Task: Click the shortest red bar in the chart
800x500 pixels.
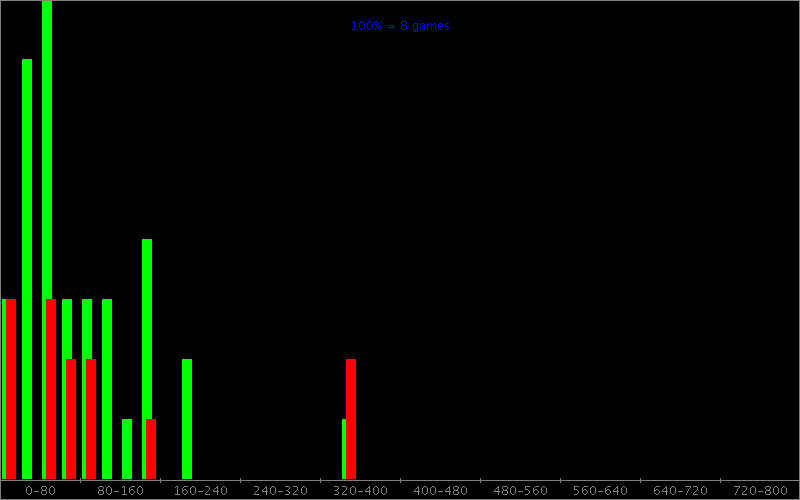Action: 151,449
